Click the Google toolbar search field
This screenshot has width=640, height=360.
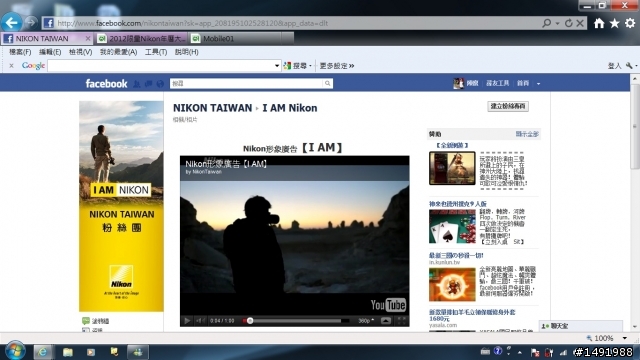point(161,66)
